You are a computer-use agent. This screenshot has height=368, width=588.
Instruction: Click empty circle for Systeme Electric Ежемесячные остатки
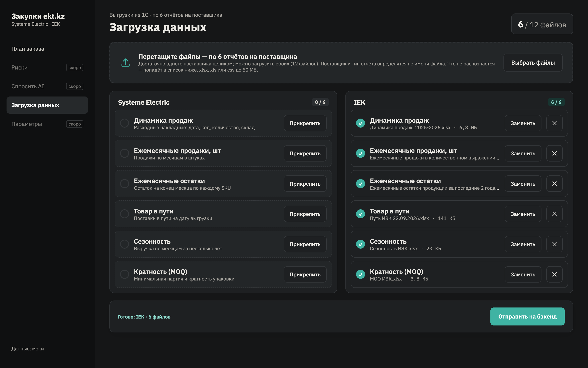124,184
